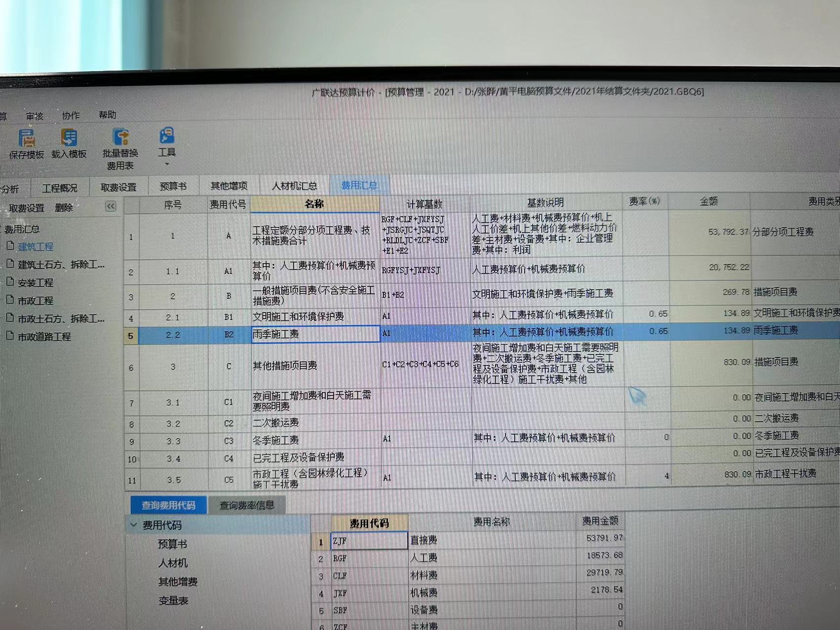The image size is (840, 630).
Task: Click the SBF fee code row
Action: click(x=369, y=610)
